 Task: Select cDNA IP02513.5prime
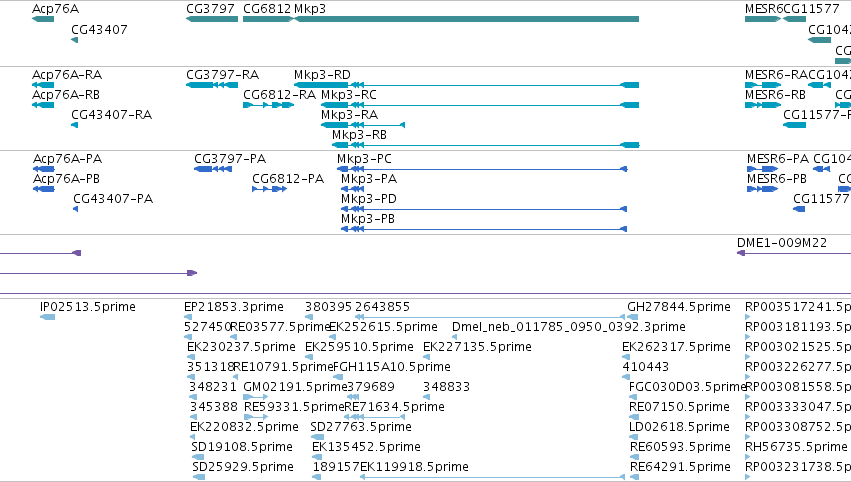[x=47, y=317]
